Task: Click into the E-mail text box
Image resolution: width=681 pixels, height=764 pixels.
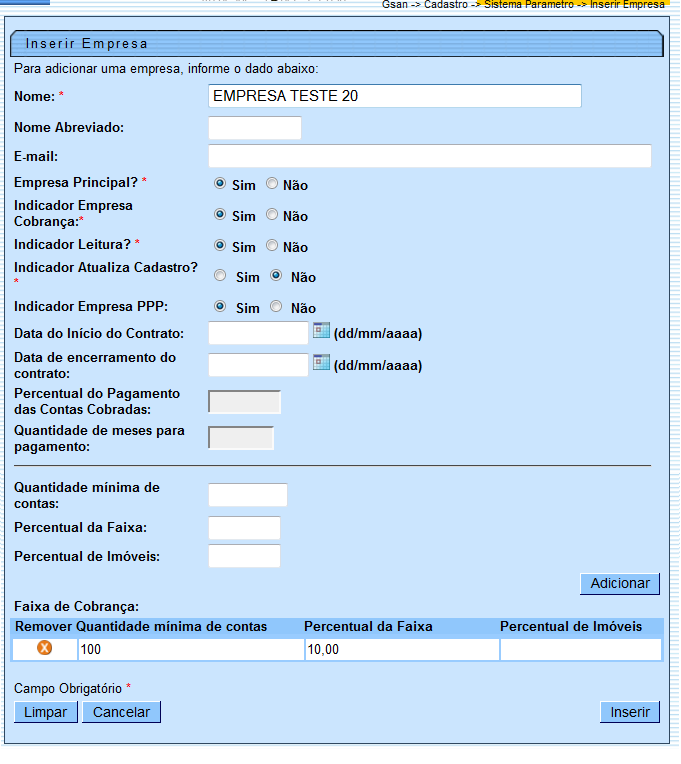Action: pos(429,156)
